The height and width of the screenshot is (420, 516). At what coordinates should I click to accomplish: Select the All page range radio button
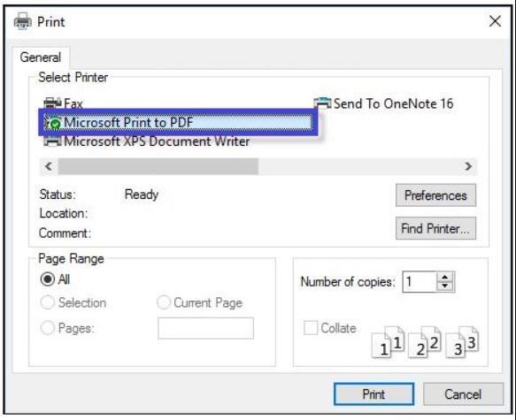coord(48,279)
